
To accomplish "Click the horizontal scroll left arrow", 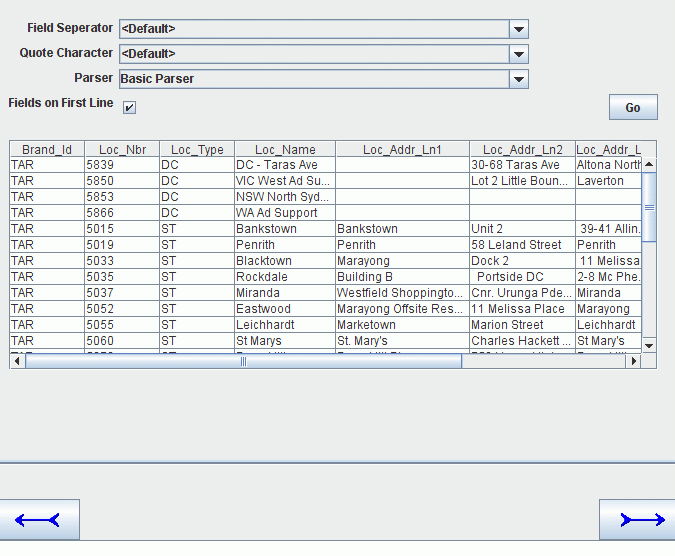I will point(17,361).
